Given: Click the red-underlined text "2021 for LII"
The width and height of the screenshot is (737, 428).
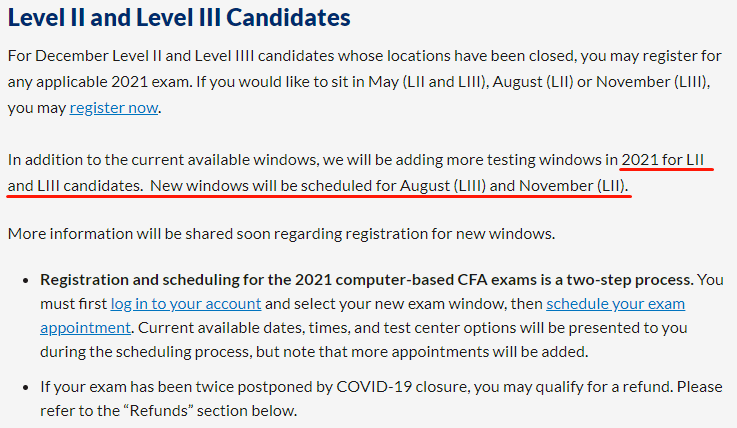Looking at the screenshot, I should point(667,159).
